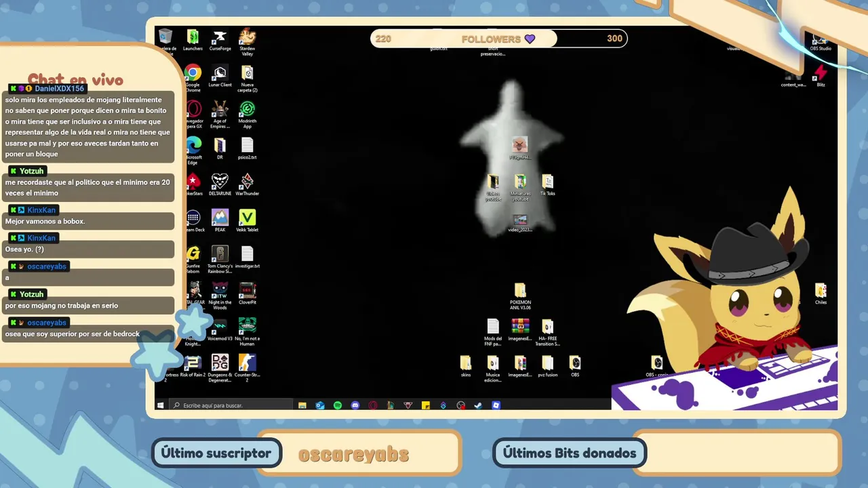Launch DELTARUNE from the desktop
This screenshot has height=488, width=868.
(x=220, y=184)
